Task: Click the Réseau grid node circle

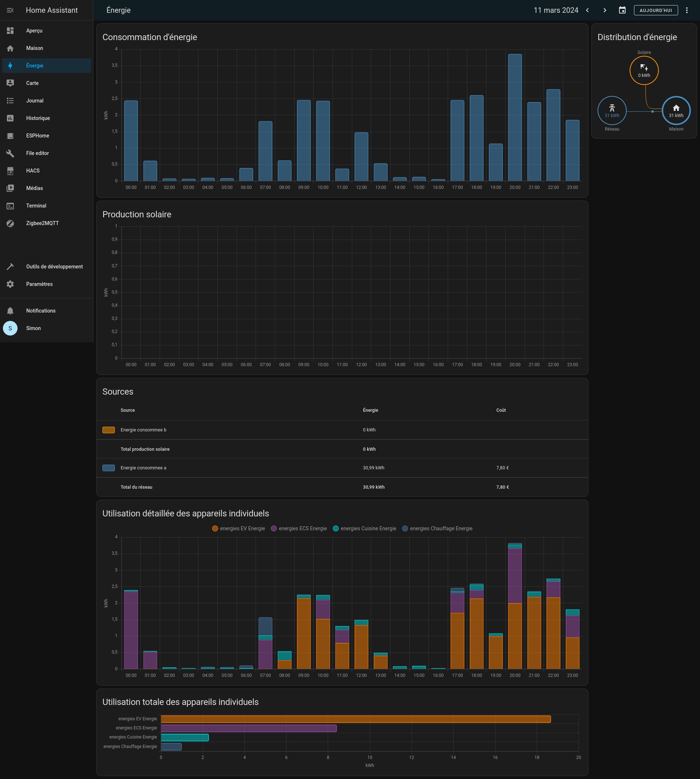Action: coord(612,111)
